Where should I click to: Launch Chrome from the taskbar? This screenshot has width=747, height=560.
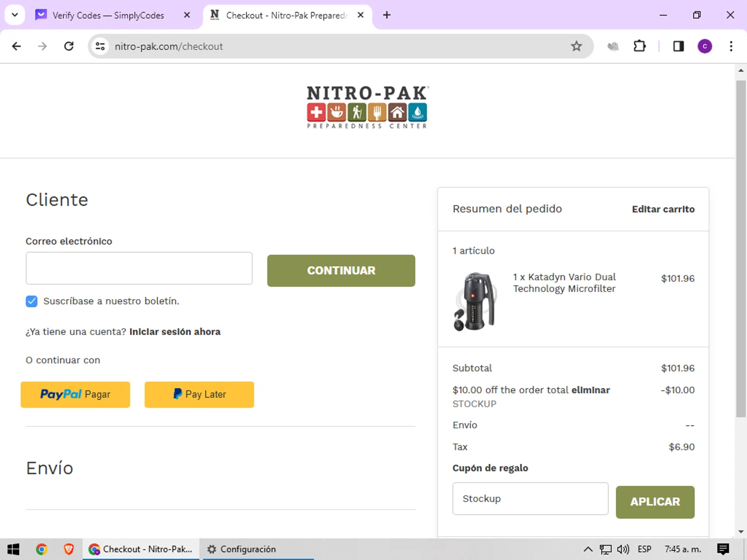pyautogui.click(x=41, y=549)
